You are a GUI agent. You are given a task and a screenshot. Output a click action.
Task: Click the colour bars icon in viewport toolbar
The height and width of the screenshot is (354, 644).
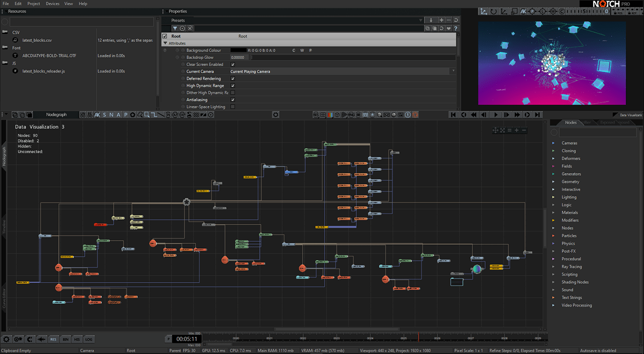pos(330,114)
